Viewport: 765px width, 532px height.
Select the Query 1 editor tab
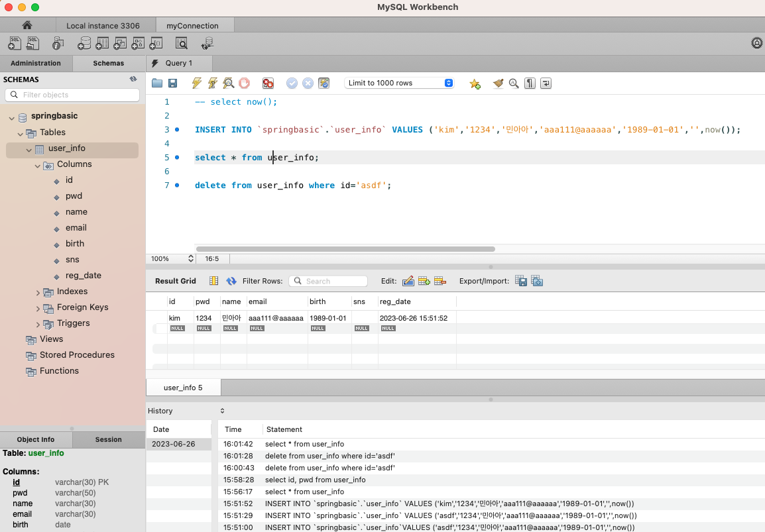(179, 63)
